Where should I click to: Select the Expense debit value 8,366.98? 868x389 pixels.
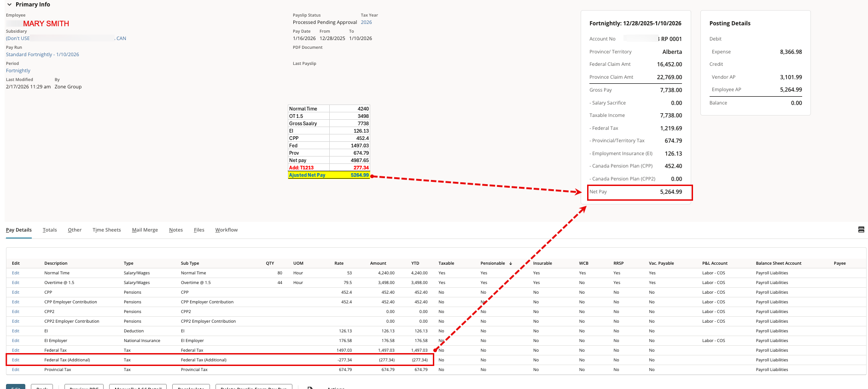(x=791, y=52)
